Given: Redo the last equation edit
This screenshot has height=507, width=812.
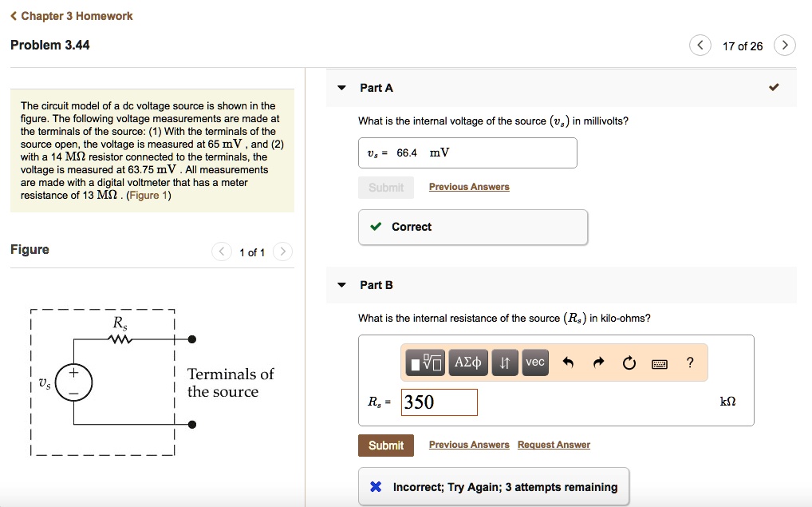Looking at the screenshot, I should tap(597, 362).
